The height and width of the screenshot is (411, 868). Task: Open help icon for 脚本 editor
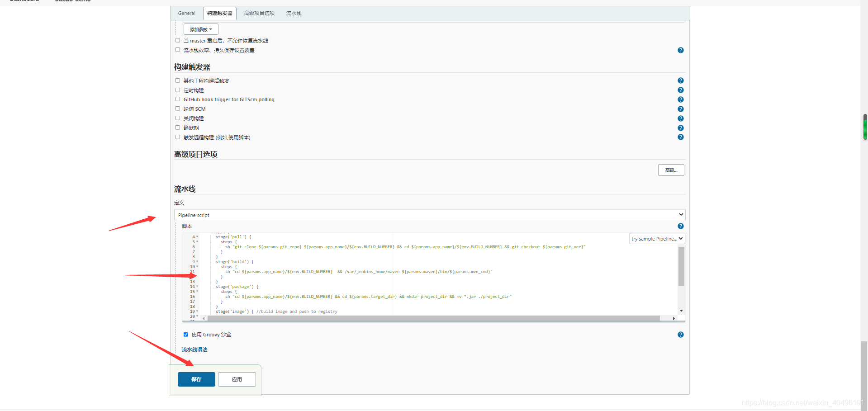point(680,226)
